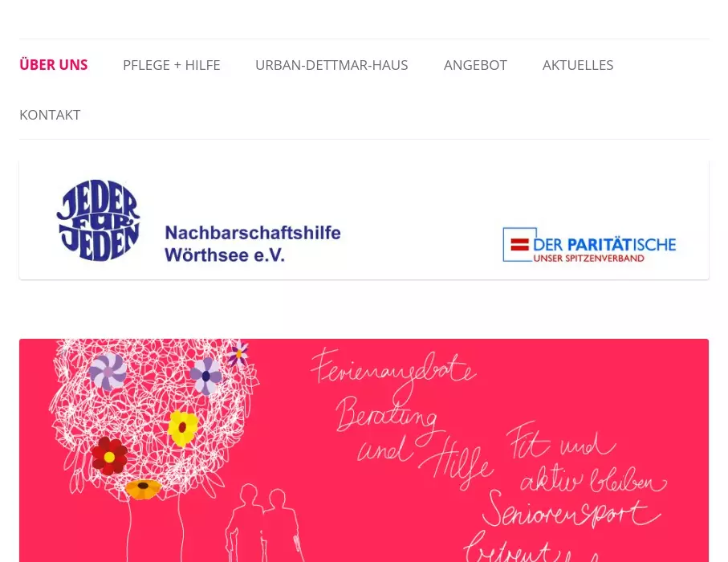Select the ANGEBOT navigation item

click(x=475, y=65)
